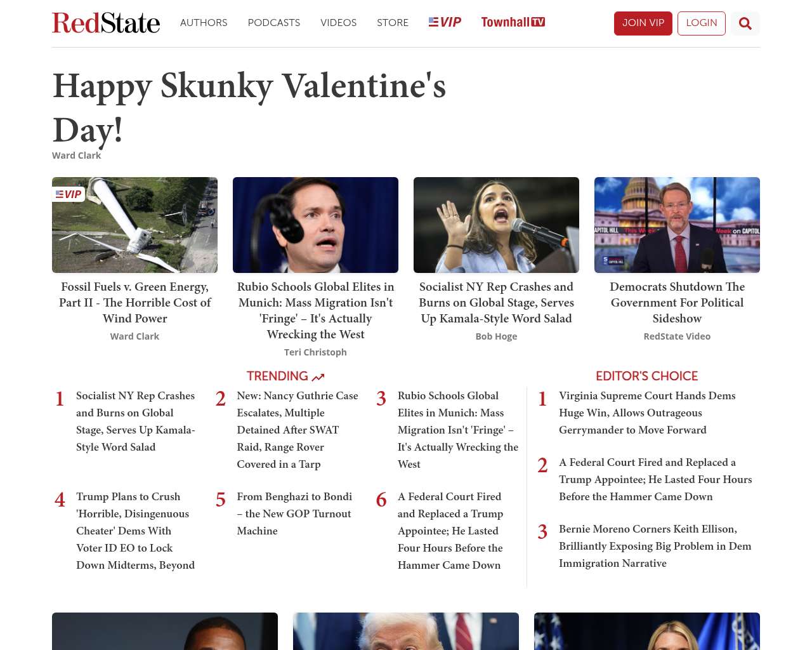Open author Ward Clark under main headline

[76, 156]
